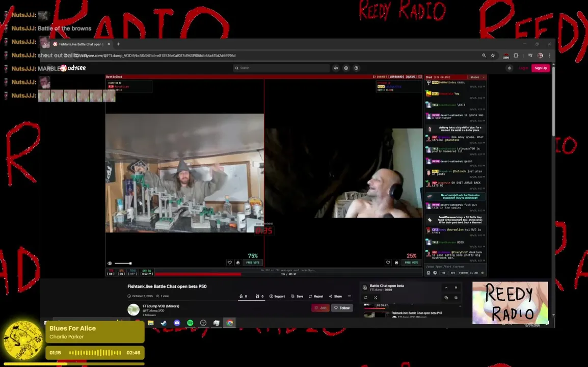Click the chat message input field
The height and width of the screenshot is (367, 588).
[x=455, y=267]
